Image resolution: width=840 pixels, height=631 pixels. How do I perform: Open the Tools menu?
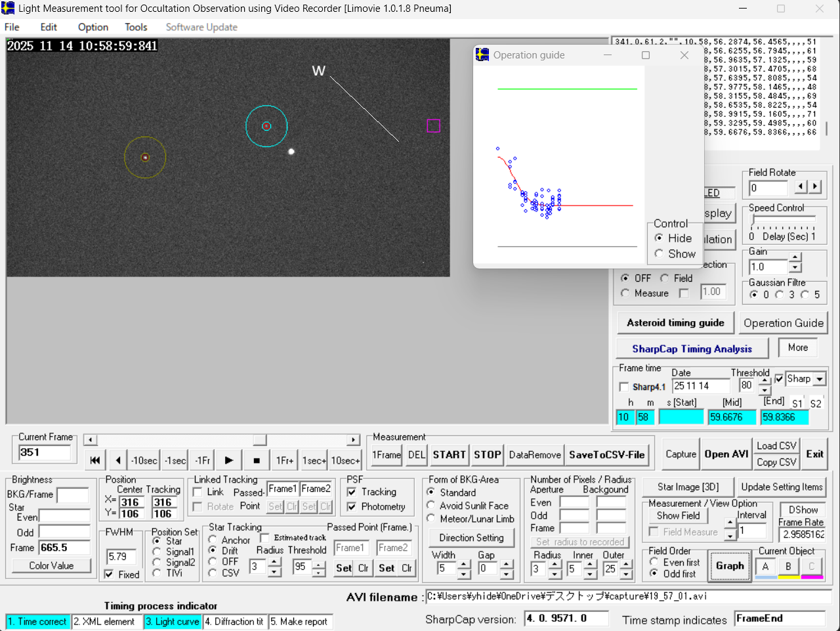(136, 27)
